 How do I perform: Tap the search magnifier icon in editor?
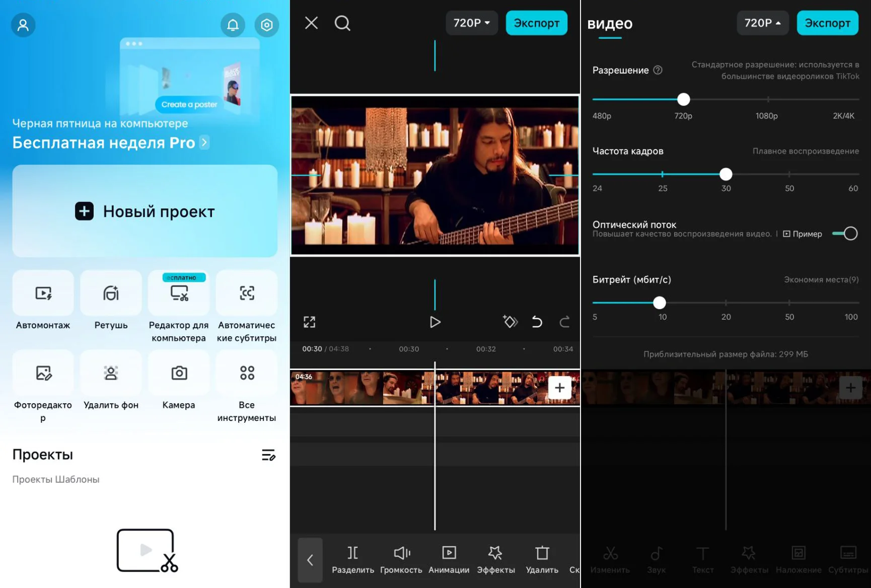pos(342,23)
